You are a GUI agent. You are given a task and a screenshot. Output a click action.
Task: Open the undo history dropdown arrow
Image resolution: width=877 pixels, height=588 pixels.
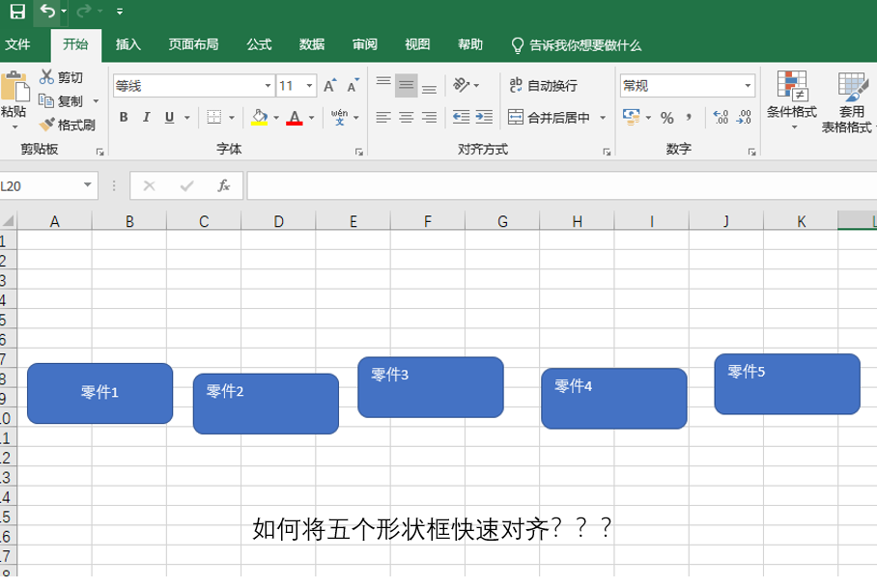64,12
